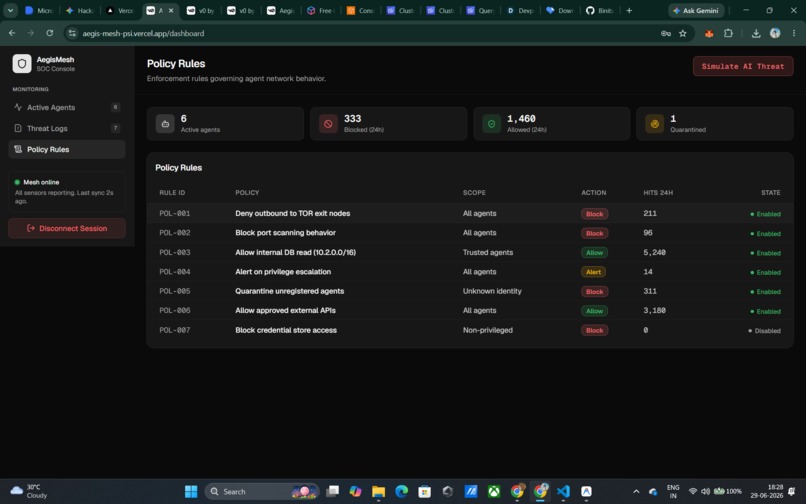
Task: Click the Block badge for POL-002
Action: click(595, 233)
